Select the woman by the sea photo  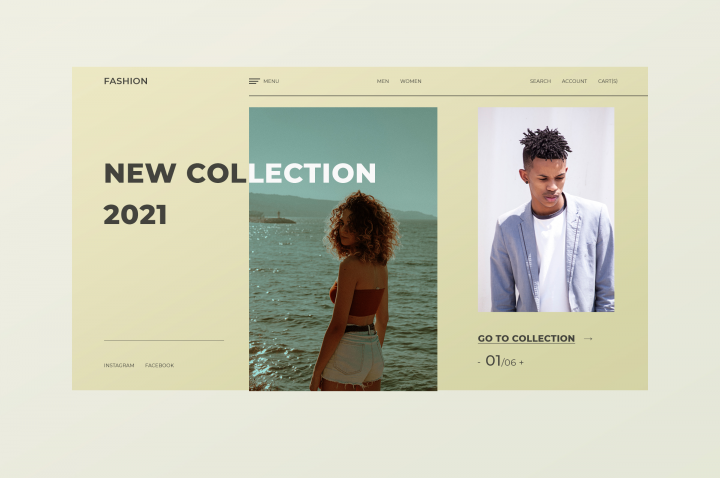pos(343,249)
